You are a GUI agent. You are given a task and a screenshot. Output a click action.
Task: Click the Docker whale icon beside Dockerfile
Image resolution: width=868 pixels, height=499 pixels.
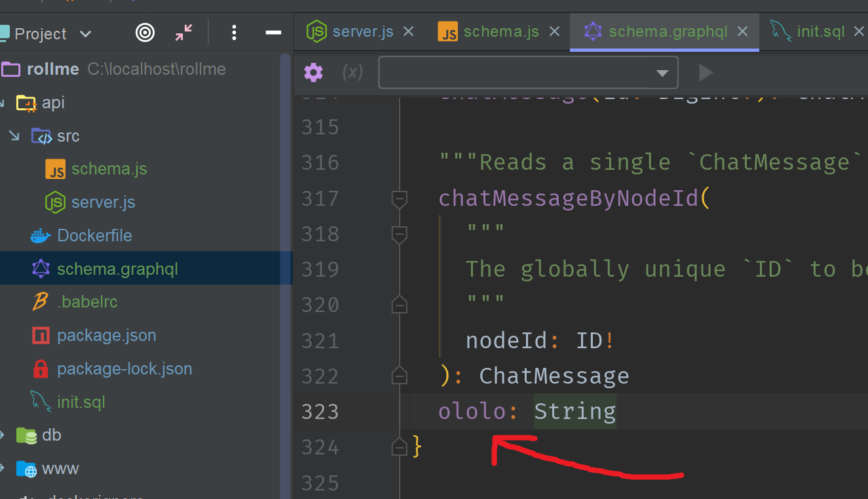pos(41,235)
